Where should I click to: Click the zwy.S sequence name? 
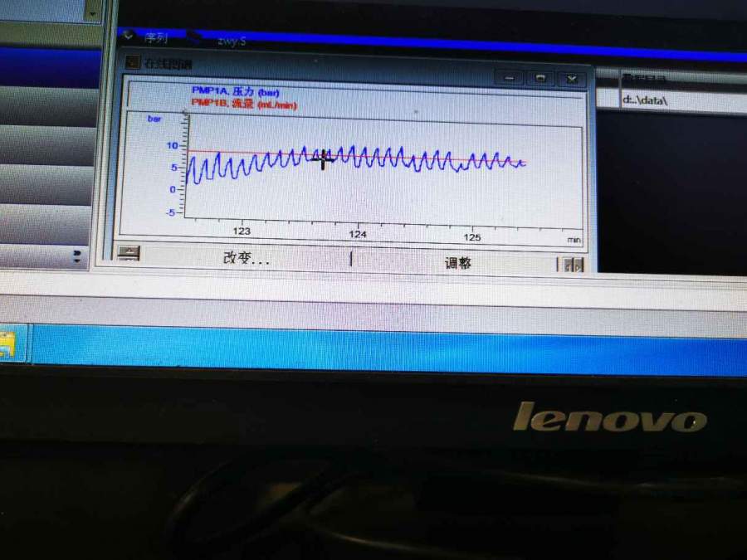click(x=232, y=41)
